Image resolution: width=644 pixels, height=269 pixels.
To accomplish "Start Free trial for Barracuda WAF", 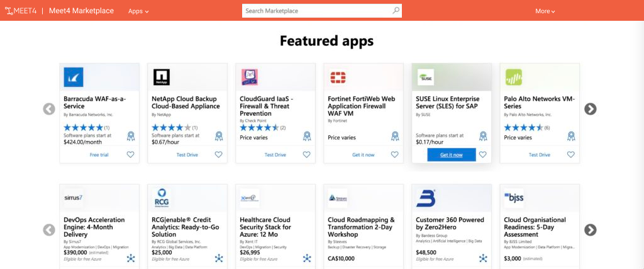I will click(x=99, y=155).
